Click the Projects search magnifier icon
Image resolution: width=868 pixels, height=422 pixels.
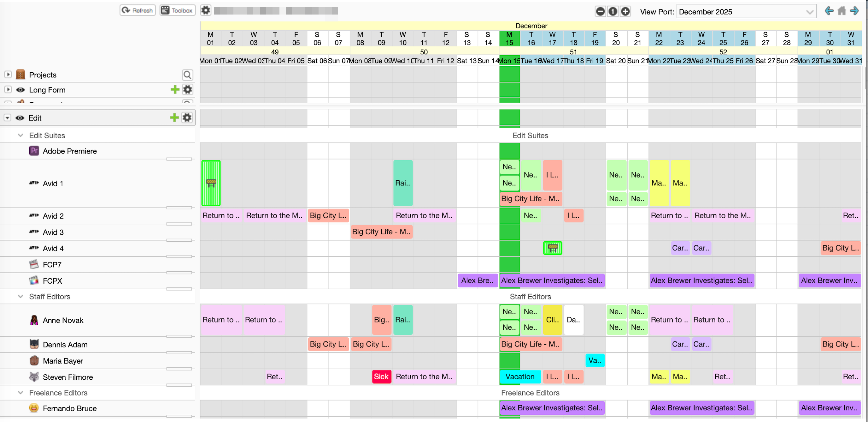point(187,75)
